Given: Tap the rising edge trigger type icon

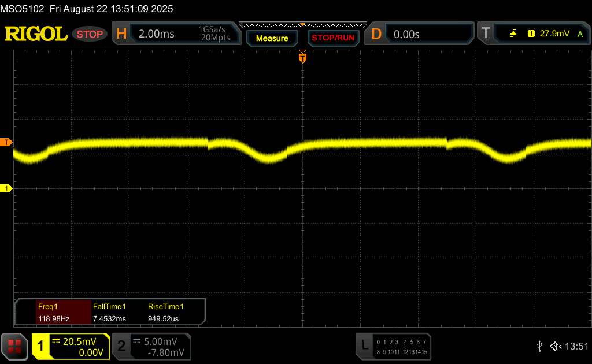Looking at the screenshot, I should pyautogui.click(x=513, y=34).
